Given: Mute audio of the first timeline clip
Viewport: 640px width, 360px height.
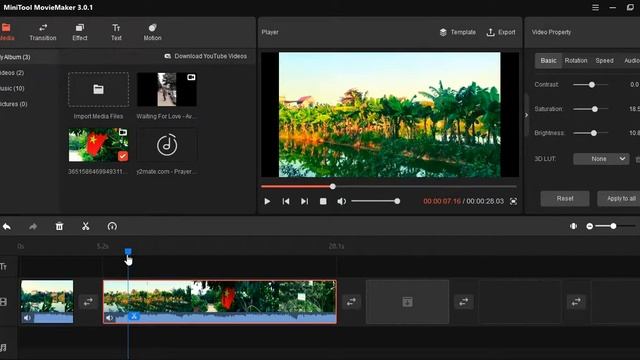Looking at the screenshot, I should [27, 318].
